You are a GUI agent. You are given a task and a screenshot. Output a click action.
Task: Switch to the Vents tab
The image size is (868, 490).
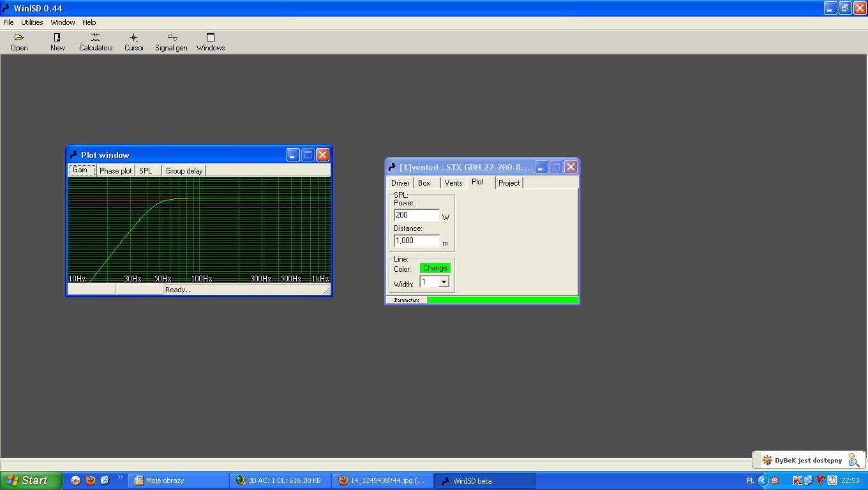[x=453, y=183]
